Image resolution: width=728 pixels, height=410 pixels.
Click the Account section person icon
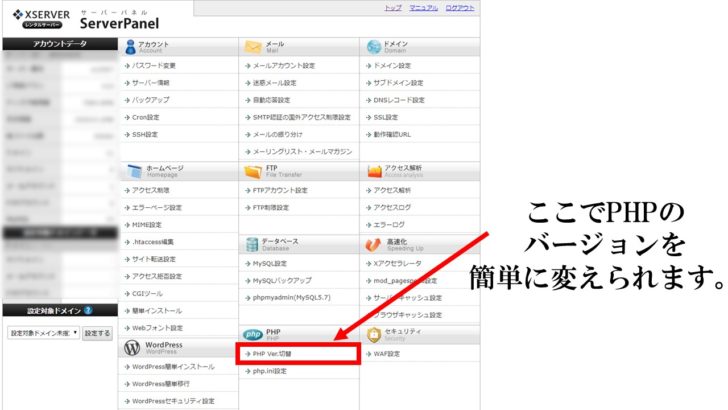click(130, 47)
